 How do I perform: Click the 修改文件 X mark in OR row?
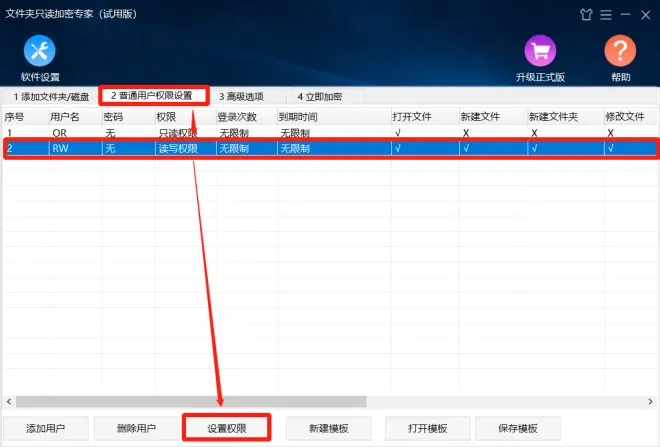pos(610,133)
